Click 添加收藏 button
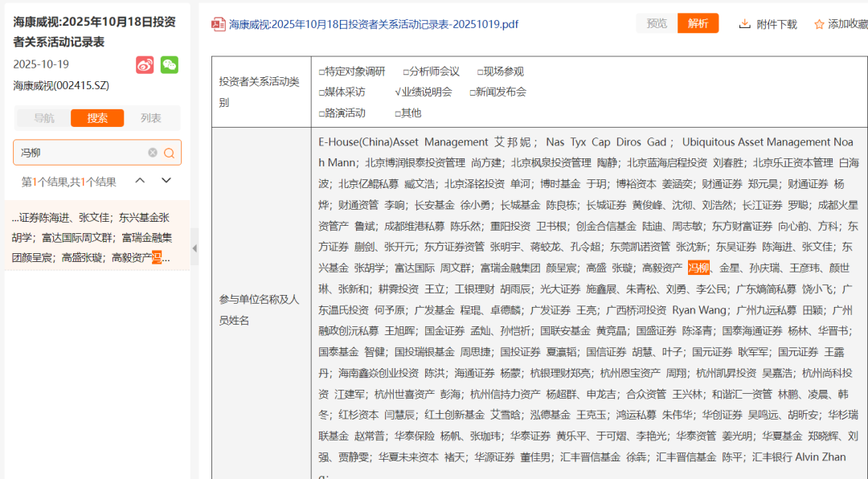Image resolution: width=868 pixels, height=479 pixels. 847,24
